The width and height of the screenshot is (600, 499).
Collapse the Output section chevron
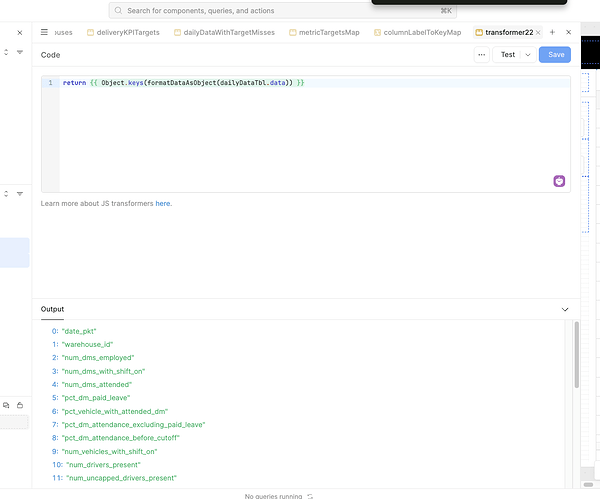coord(565,310)
